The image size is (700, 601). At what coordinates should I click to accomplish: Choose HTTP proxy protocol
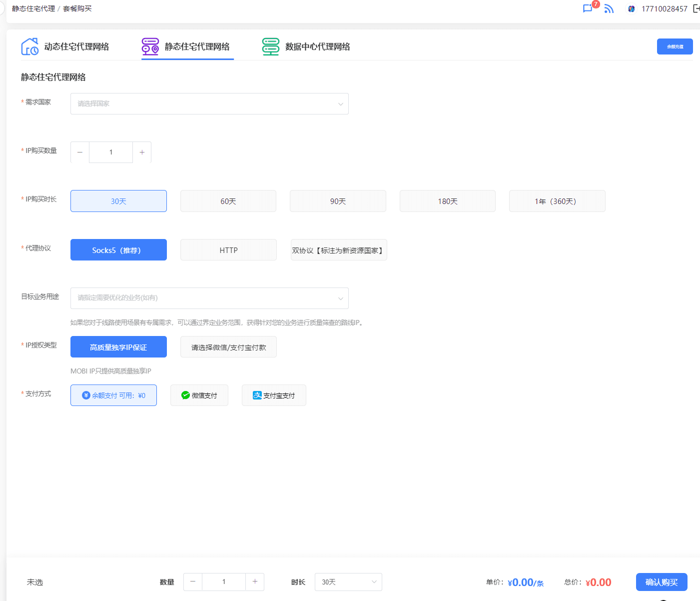tap(228, 250)
